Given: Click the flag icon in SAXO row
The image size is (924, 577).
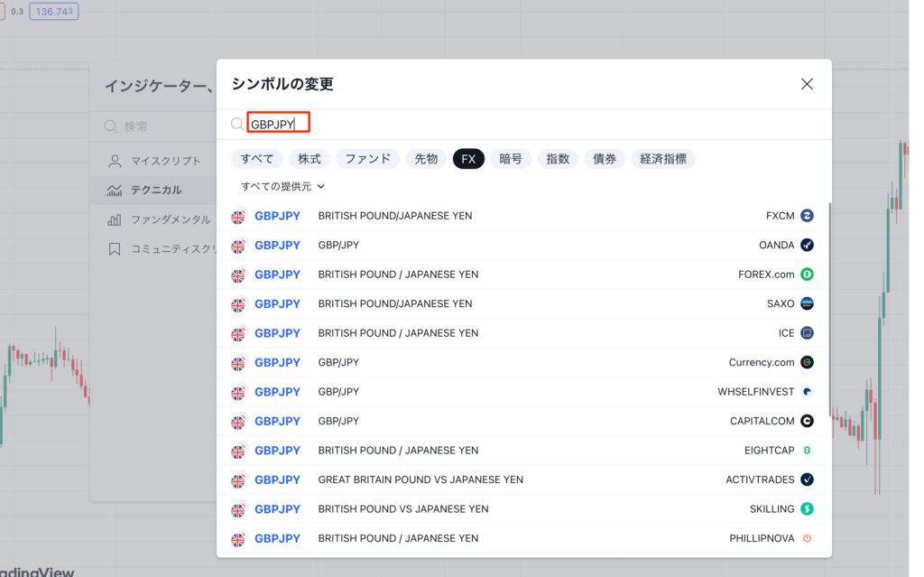Looking at the screenshot, I should (x=238, y=304).
